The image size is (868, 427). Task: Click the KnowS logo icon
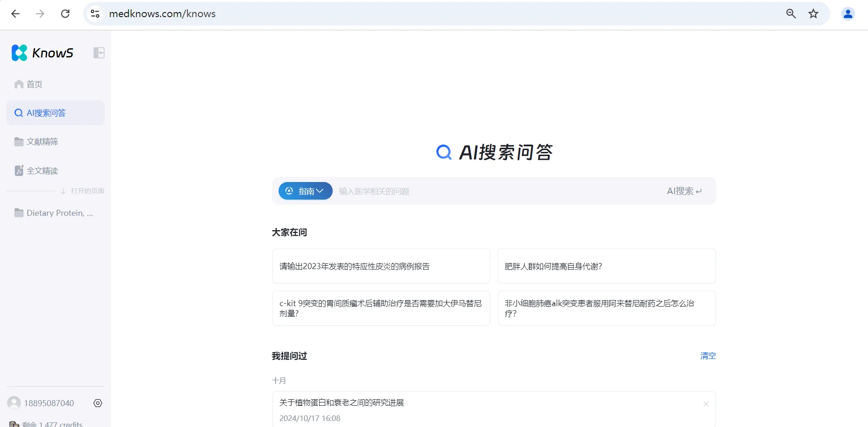click(x=19, y=52)
